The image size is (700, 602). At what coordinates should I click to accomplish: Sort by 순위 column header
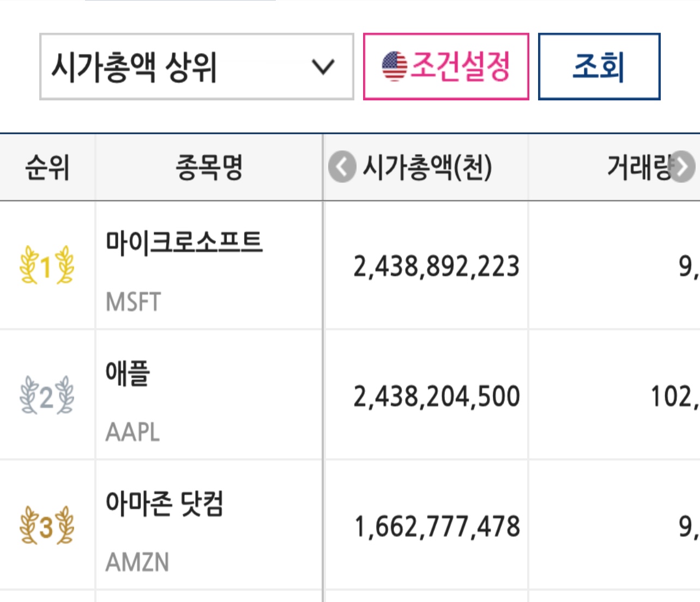[47, 167]
